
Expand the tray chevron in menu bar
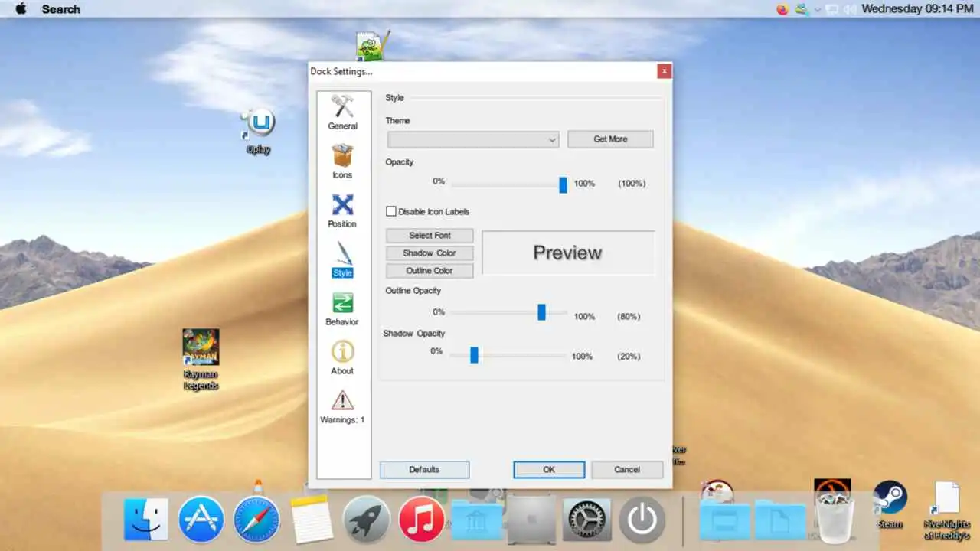click(x=818, y=10)
